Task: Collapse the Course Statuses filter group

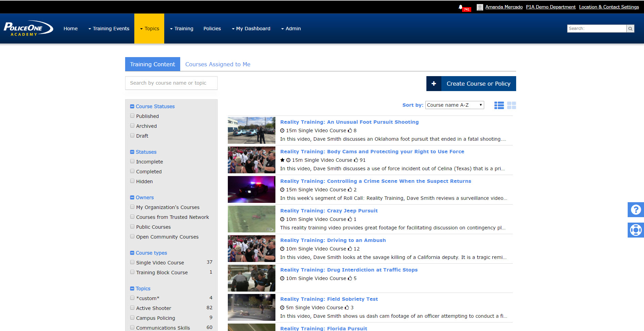Action: tap(132, 106)
